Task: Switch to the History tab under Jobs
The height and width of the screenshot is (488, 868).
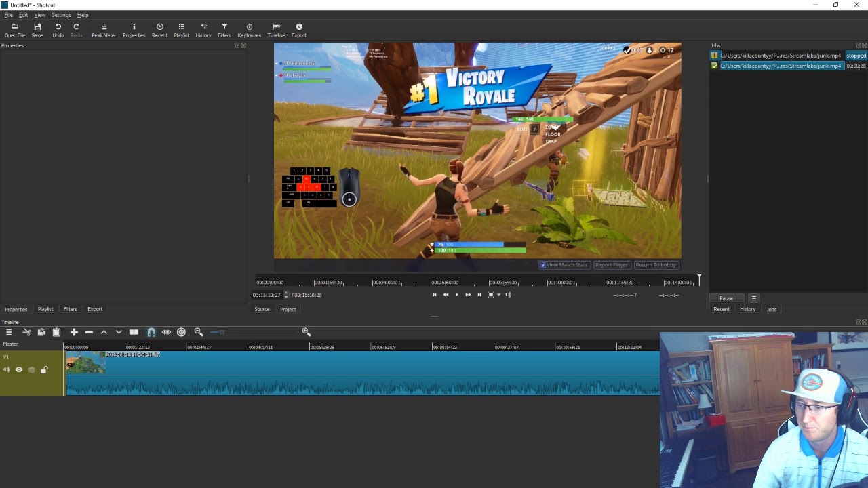Action: [x=747, y=309]
